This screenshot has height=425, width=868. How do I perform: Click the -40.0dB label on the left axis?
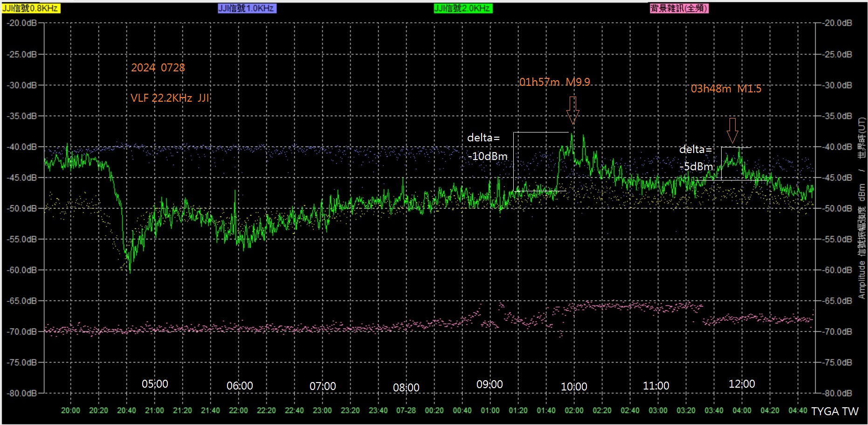coord(21,146)
